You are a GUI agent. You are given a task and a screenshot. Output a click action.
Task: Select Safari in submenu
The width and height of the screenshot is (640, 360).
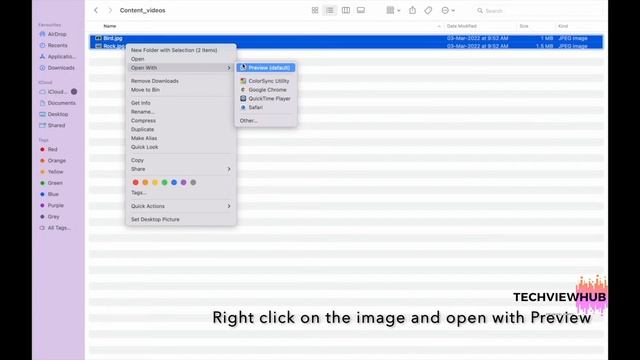266,107
